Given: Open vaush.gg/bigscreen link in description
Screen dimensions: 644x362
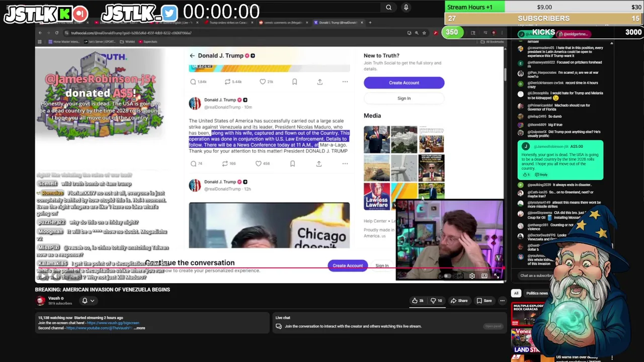Looking at the screenshot, I should [113, 323].
